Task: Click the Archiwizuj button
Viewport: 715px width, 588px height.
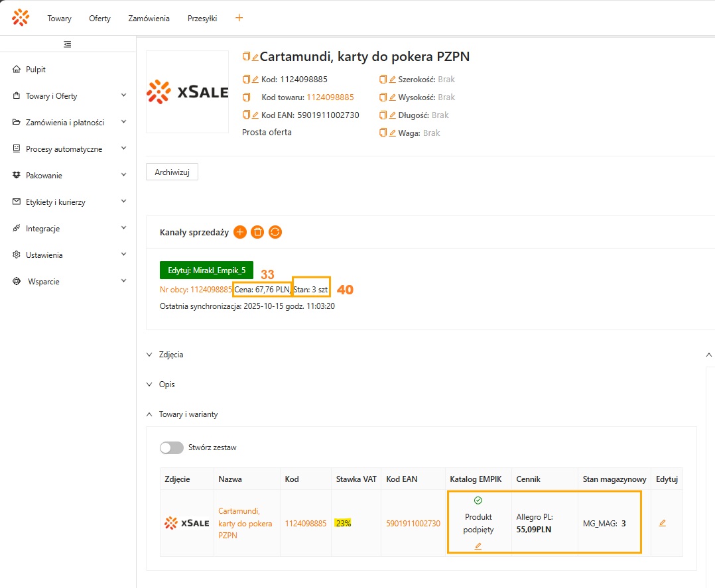Action: click(172, 172)
